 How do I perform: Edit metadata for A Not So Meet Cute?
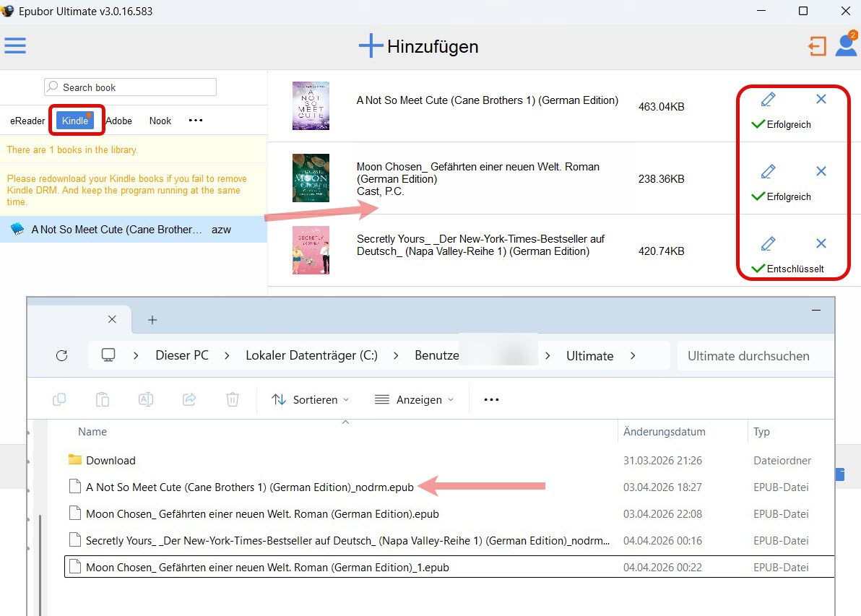point(769,100)
